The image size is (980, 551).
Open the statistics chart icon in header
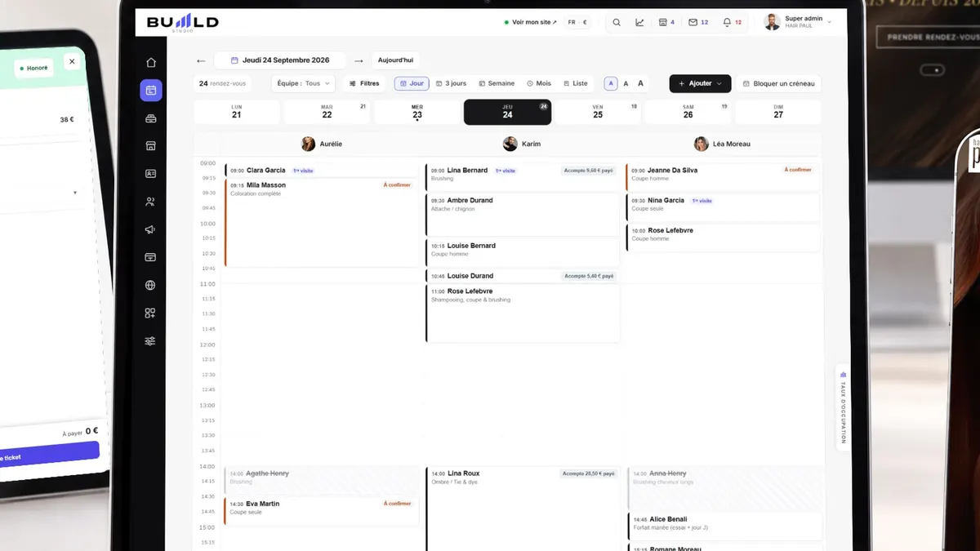(x=639, y=22)
